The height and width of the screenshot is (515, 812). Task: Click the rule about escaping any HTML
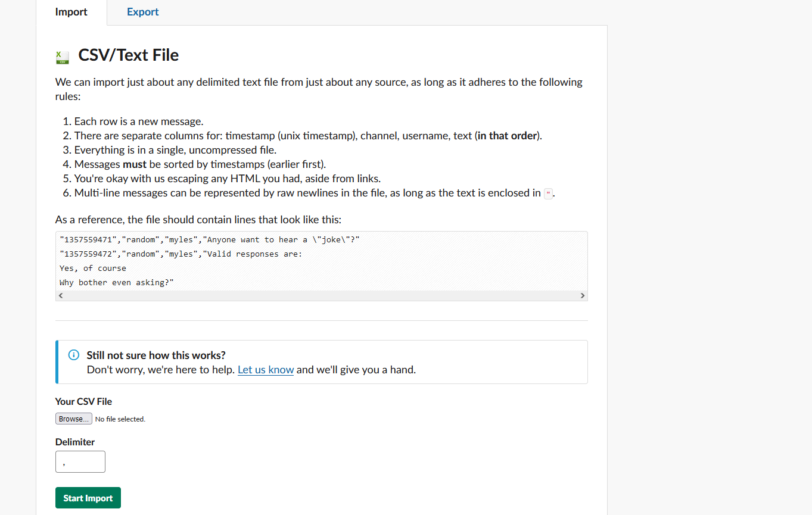228,179
